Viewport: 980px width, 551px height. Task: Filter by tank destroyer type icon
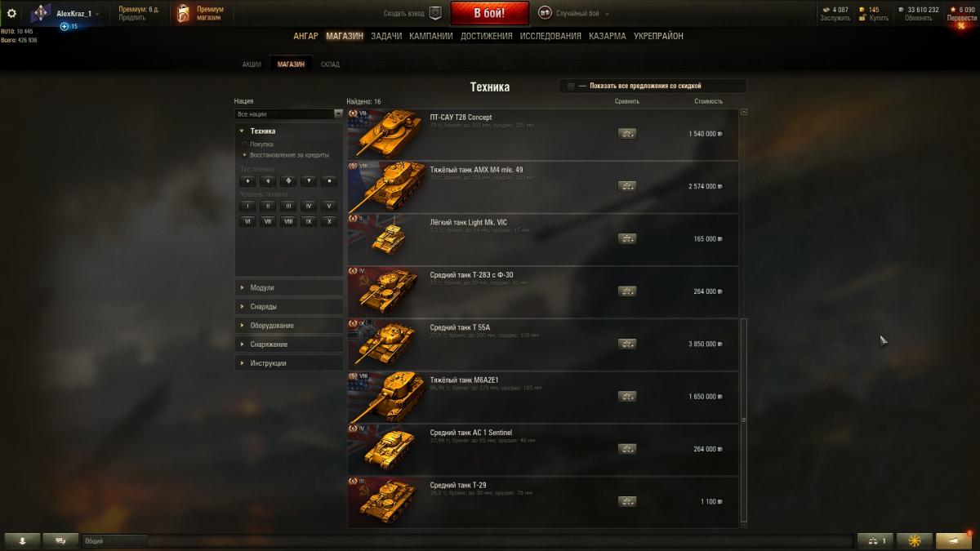pos(310,181)
